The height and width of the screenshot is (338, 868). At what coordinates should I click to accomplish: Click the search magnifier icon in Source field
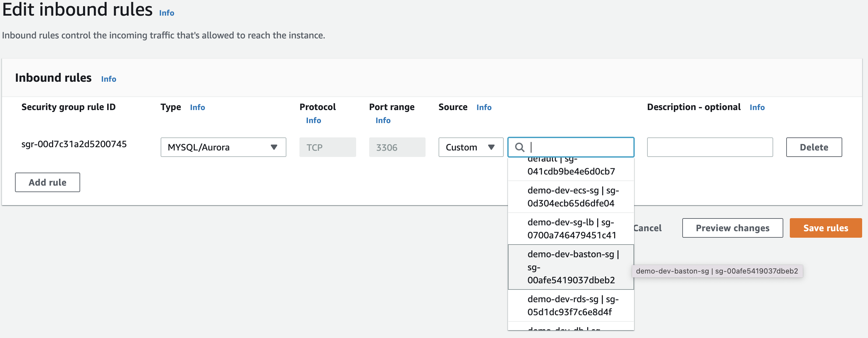pos(520,147)
